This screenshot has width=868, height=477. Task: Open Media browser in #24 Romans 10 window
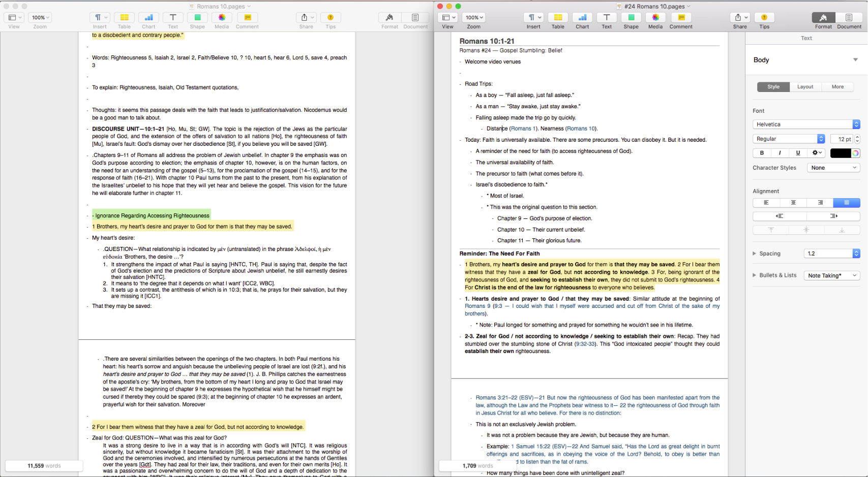pos(655,17)
